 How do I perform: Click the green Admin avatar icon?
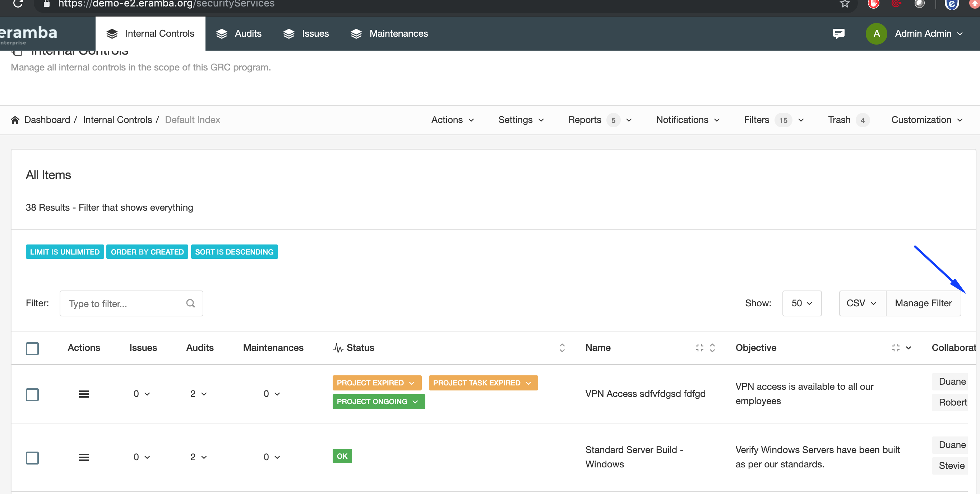[x=877, y=33]
